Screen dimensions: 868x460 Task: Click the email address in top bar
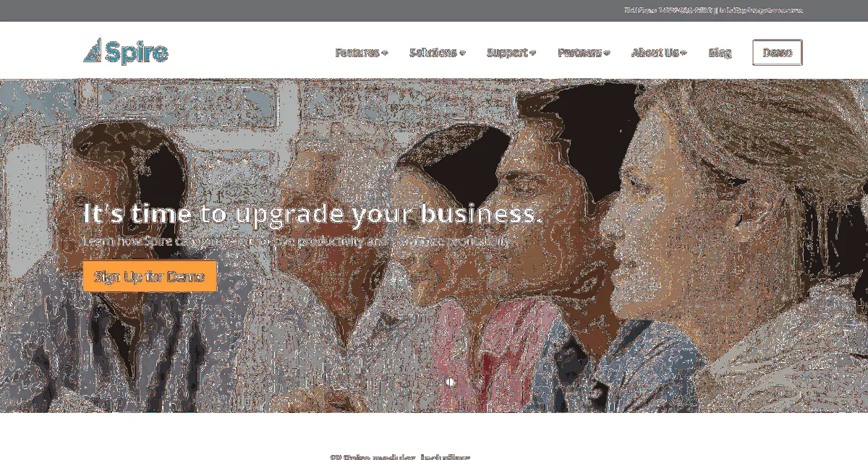tap(761, 10)
